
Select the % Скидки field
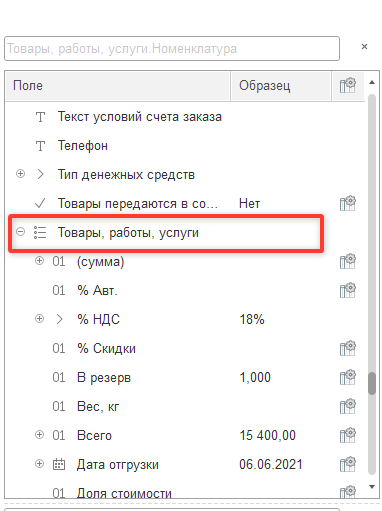(x=106, y=349)
